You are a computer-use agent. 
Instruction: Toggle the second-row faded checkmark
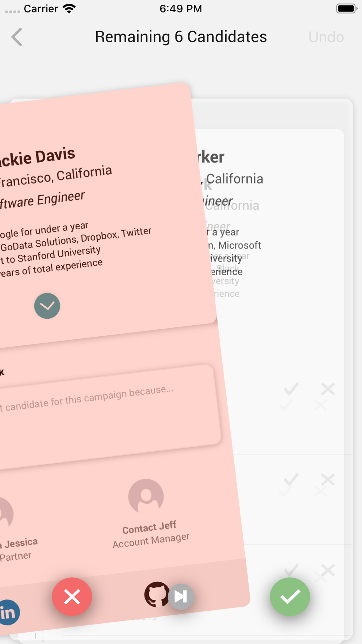[291, 479]
